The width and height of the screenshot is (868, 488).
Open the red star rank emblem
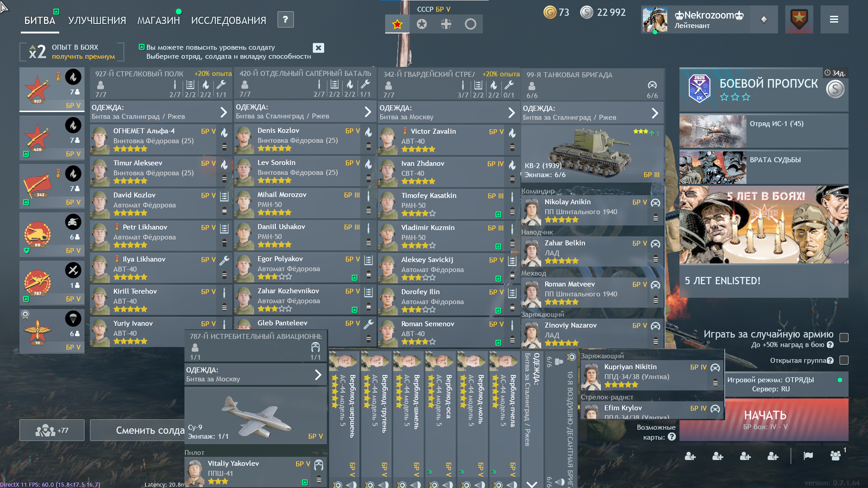pos(799,19)
